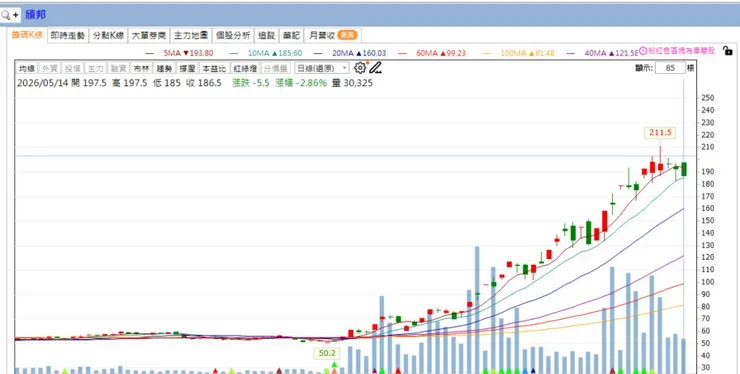740x374 pixels.
Task: Toggle the 均線 moving average overlay
Action: click(x=27, y=68)
